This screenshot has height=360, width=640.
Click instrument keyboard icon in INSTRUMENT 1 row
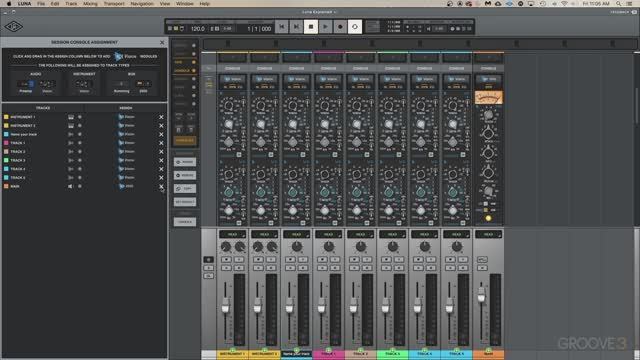tap(71, 117)
